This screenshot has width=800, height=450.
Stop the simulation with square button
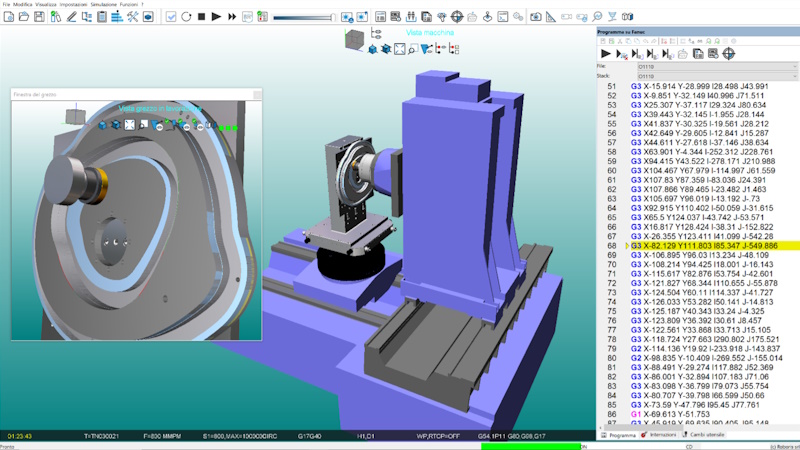pyautogui.click(x=201, y=17)
